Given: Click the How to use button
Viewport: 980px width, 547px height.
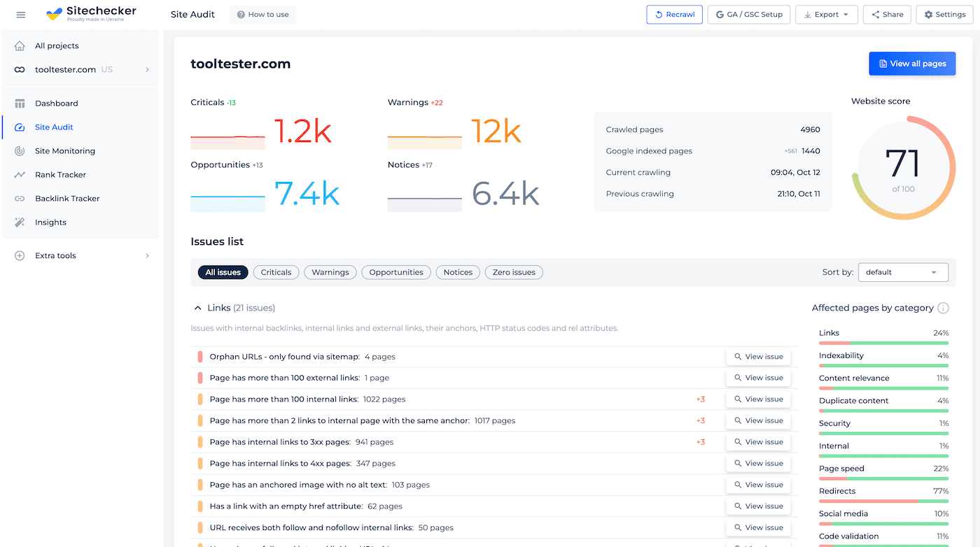Looking at the screenshot, I should (x=262, y=15).
